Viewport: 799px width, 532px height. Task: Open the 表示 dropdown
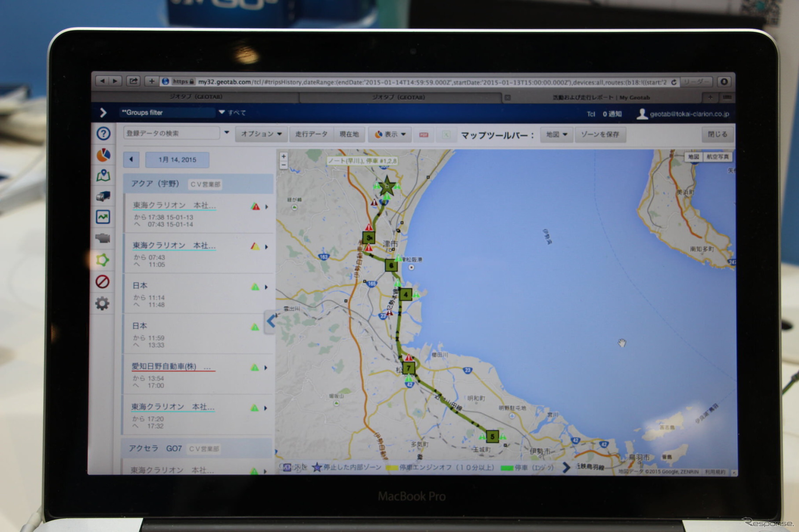390,134
